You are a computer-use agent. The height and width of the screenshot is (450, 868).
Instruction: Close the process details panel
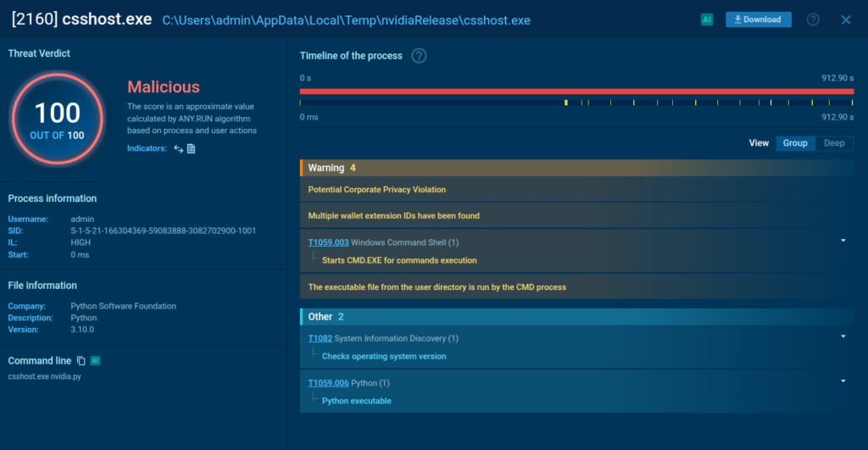click(x=845, y=19)
